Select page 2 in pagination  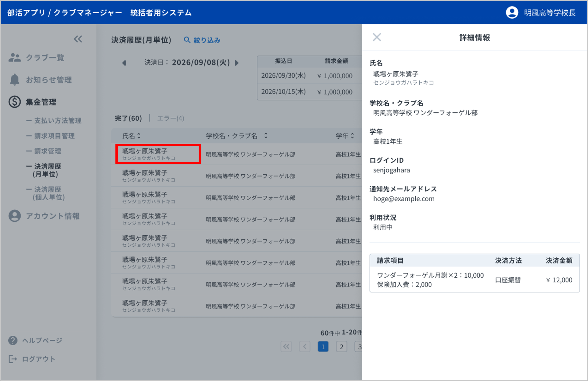[341, 347]
